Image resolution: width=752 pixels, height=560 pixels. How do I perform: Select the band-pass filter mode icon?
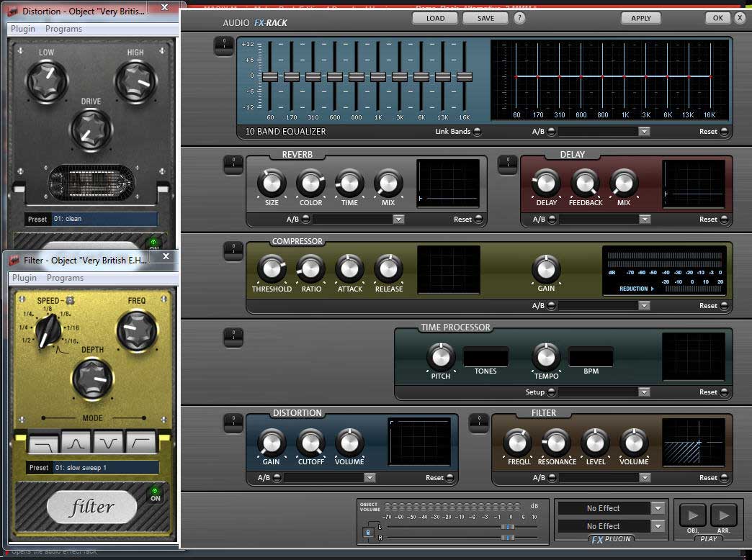click(x=76, y=441)
